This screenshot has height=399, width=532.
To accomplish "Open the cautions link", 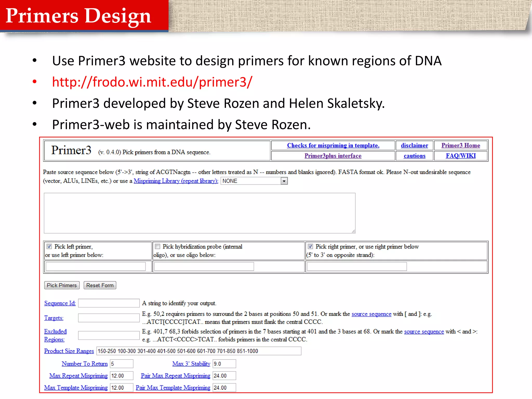I will point(414,156).
